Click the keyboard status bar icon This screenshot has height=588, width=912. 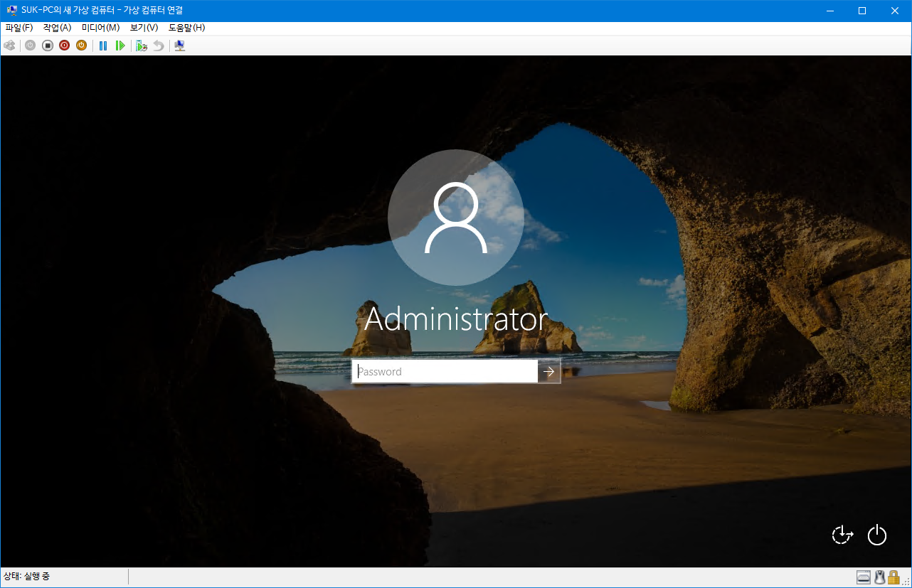coord(864,577)
